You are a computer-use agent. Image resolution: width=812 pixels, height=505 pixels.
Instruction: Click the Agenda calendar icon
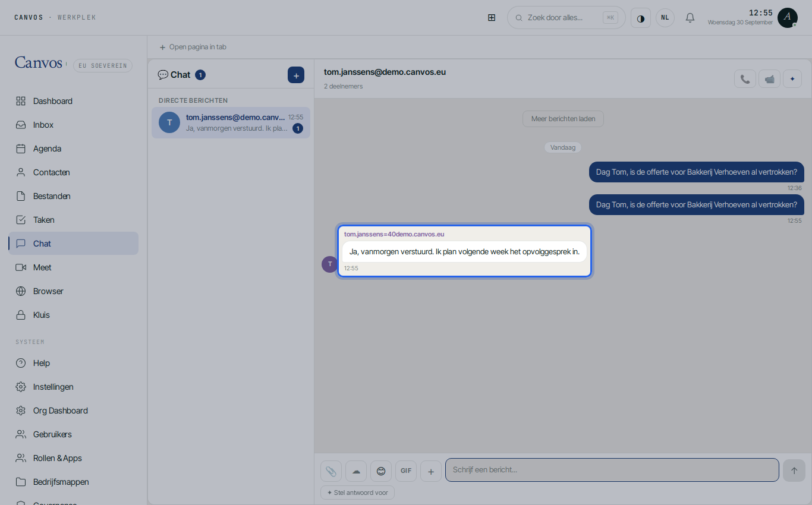point(21,149)
